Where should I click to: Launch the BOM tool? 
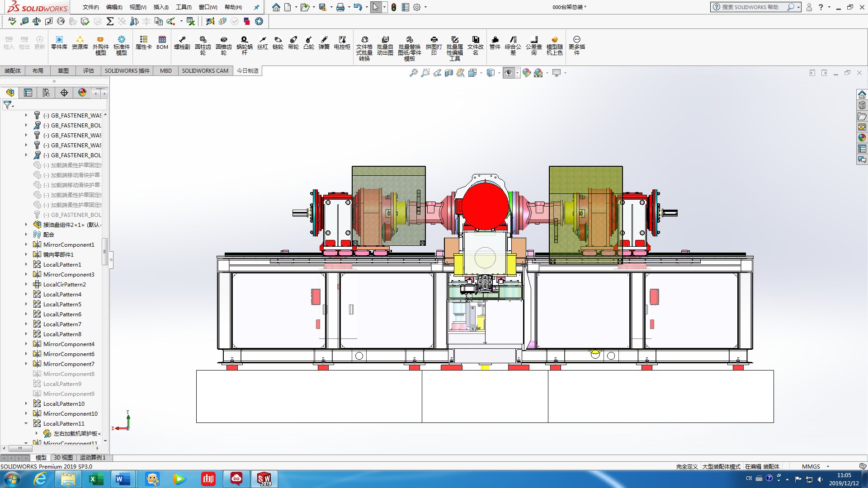pos(162,43)
